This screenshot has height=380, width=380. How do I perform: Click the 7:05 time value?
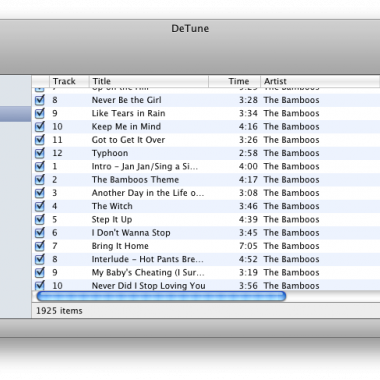(248, 246)
